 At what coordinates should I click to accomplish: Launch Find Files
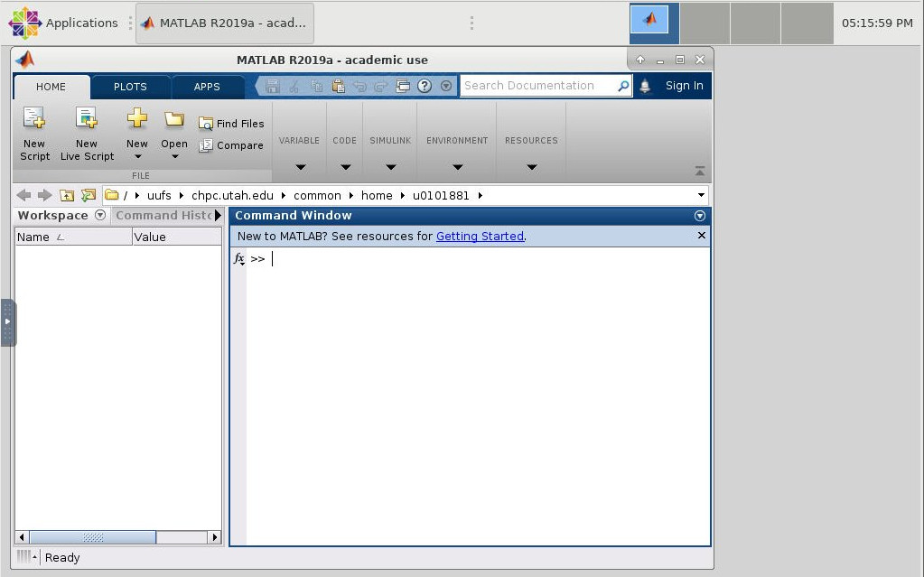pyautogui.click(x=231, y=124)
